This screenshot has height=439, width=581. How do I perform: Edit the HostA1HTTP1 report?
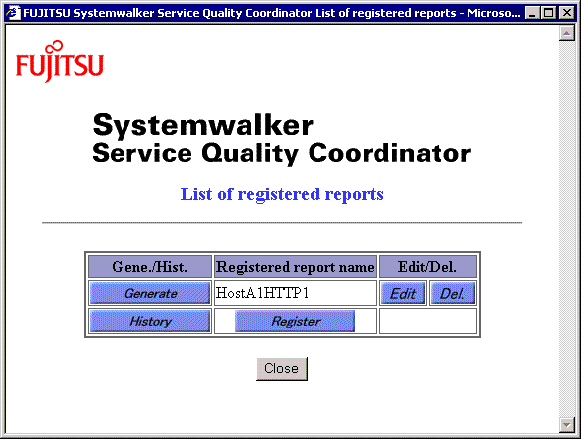pyautogui.click(x=403, y=293)
